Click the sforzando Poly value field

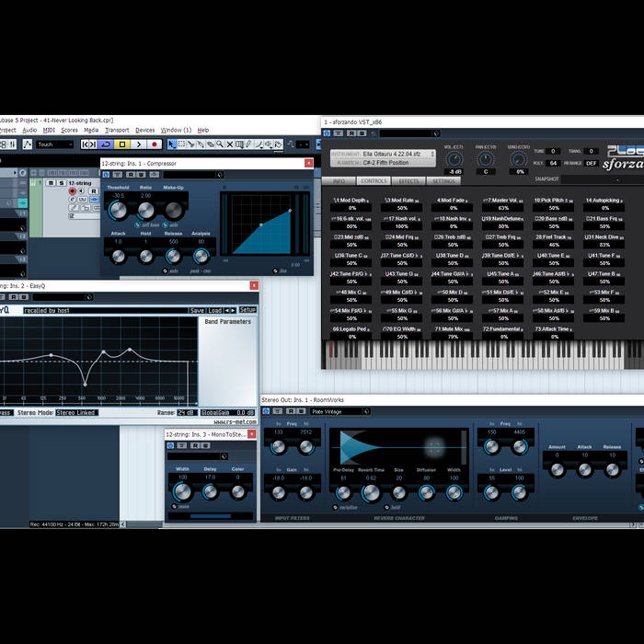point(554,163)
